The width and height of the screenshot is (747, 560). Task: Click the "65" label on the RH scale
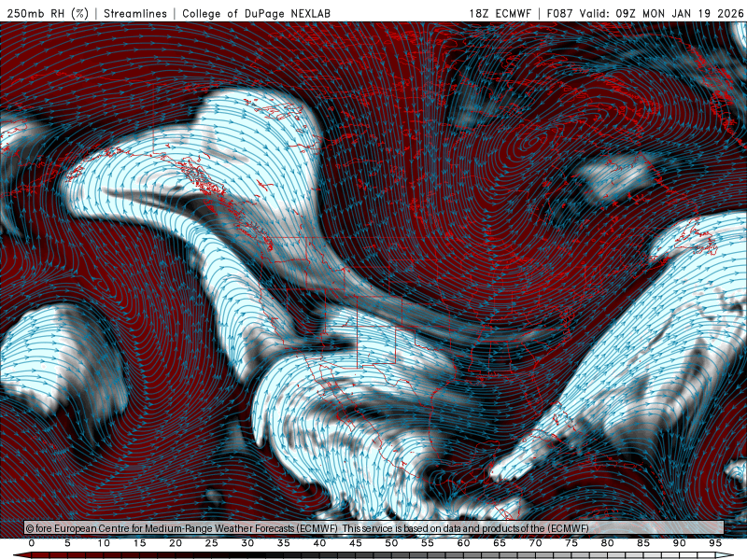[500, 543]
